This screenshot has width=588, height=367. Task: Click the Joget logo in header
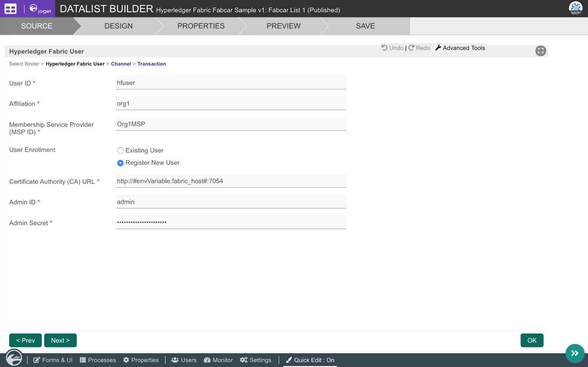(x=40, y=9)
